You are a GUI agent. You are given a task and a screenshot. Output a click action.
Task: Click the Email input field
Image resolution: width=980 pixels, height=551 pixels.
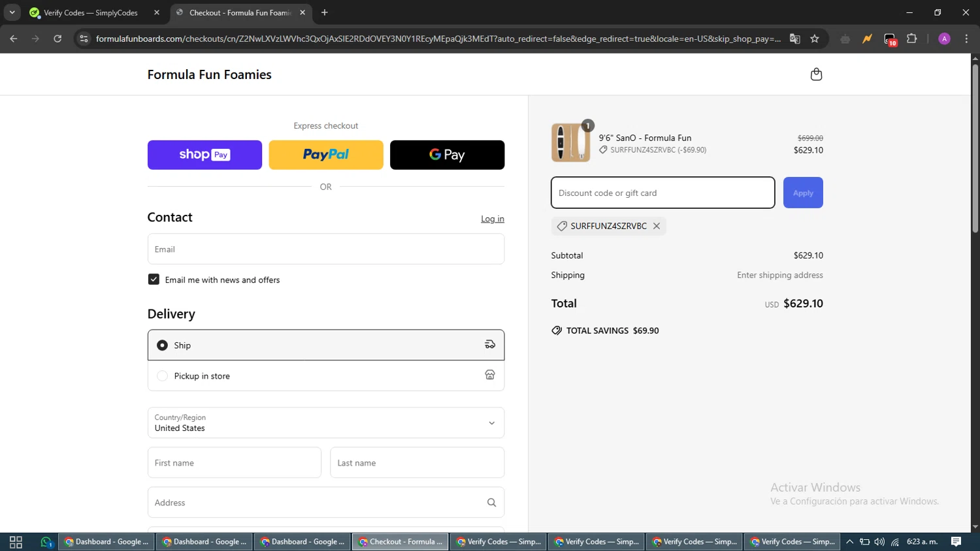[x=326, y=249]
